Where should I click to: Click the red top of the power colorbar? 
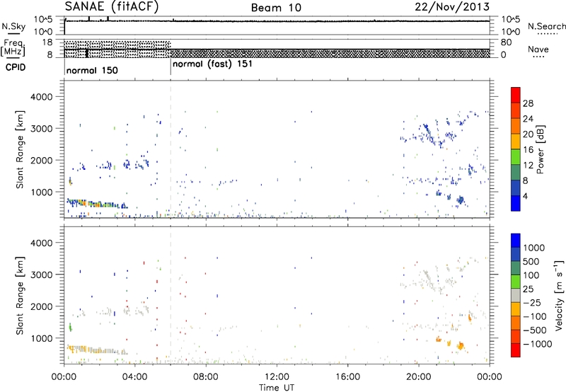pos(516,95)
